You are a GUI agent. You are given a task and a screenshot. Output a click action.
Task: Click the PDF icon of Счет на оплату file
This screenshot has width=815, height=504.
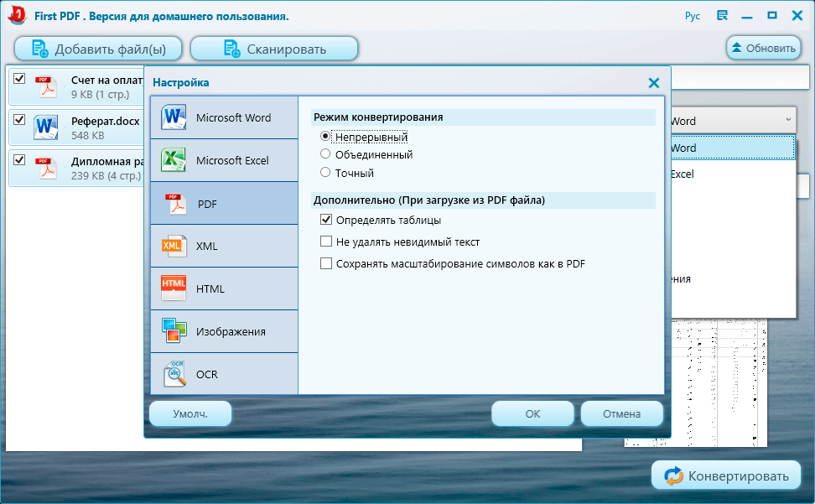click(x=46, y=87)
